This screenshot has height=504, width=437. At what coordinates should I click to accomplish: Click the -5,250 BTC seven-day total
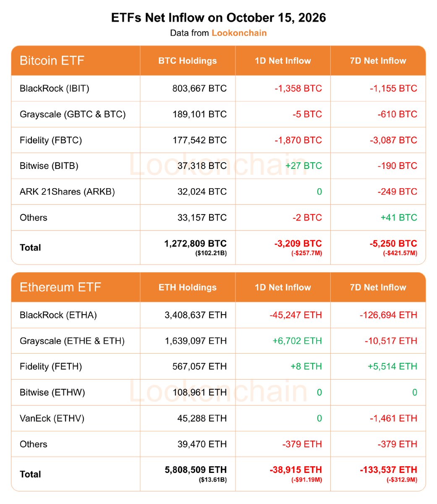[393, 244]
